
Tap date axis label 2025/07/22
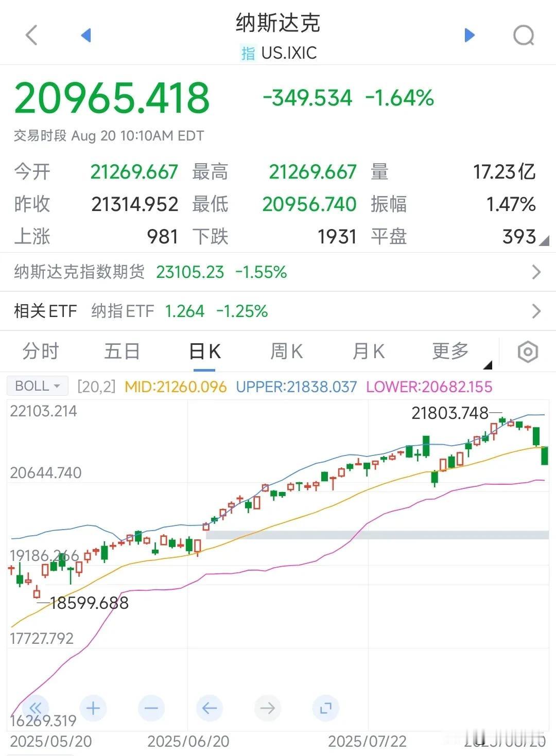pyautogui.click(x=368, y=742)
